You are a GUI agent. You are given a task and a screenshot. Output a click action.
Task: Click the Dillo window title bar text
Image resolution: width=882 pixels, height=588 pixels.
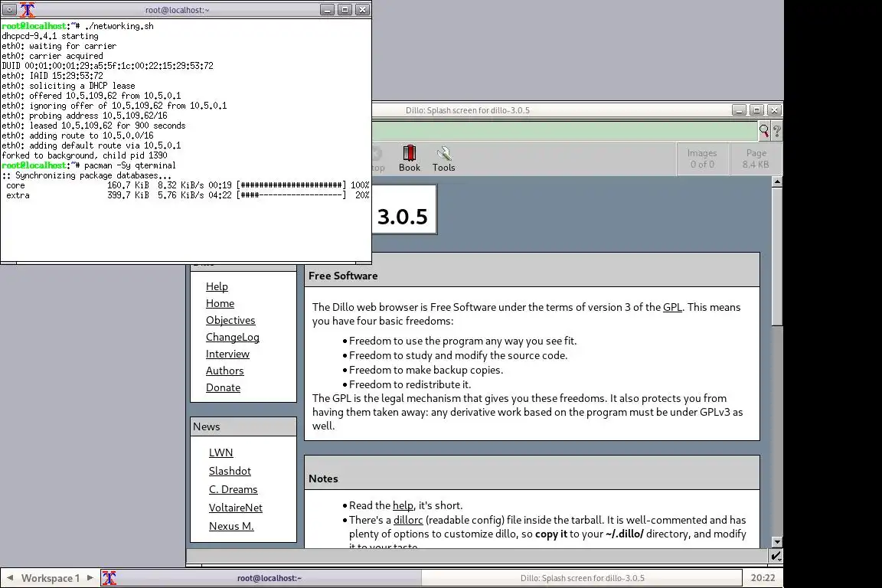point(468,110)
